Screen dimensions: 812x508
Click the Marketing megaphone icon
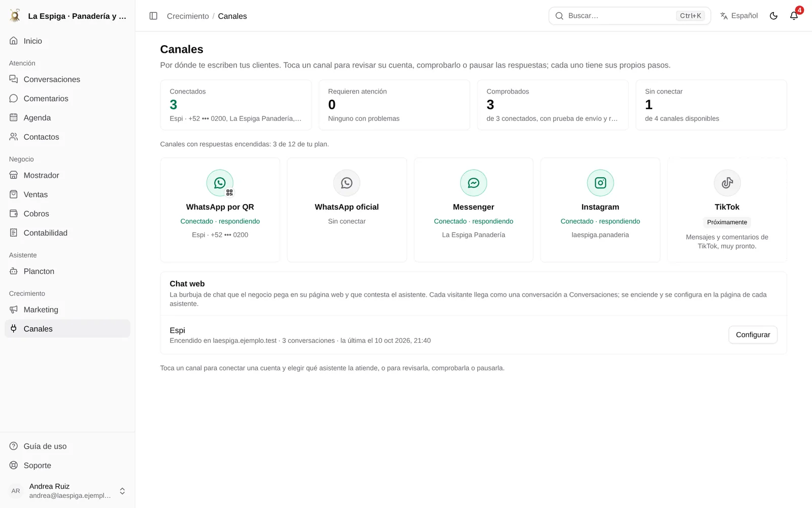click(14, 310)
